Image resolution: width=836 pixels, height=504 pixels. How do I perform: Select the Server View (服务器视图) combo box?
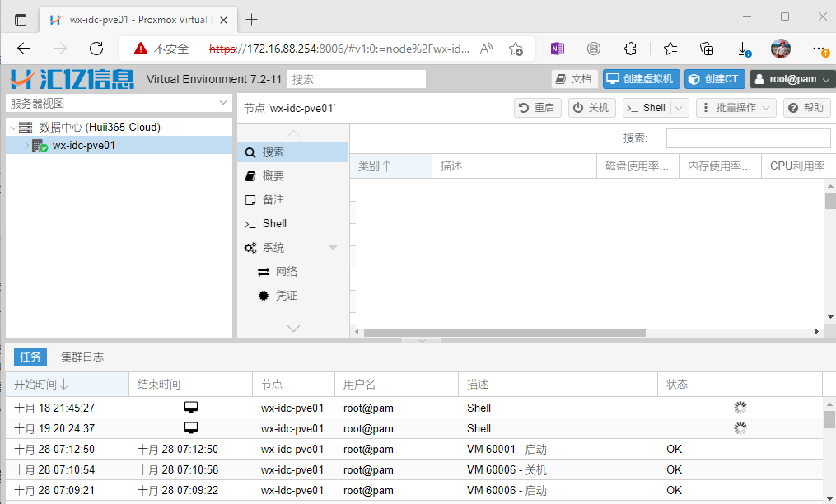119,103
